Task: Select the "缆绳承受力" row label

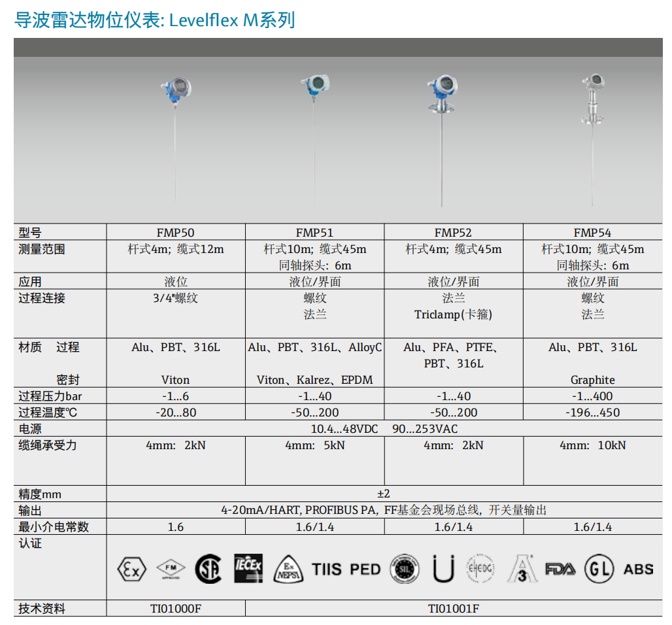Action: 48,445
